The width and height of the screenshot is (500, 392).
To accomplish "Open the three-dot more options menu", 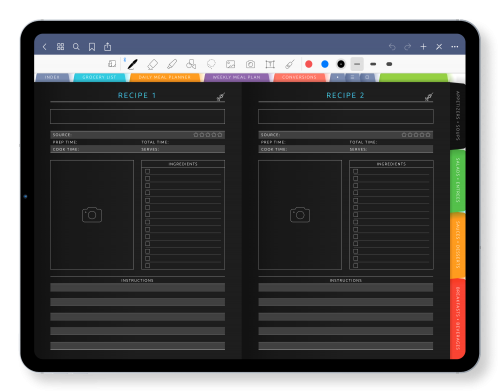I will click(x=455, y=47).
